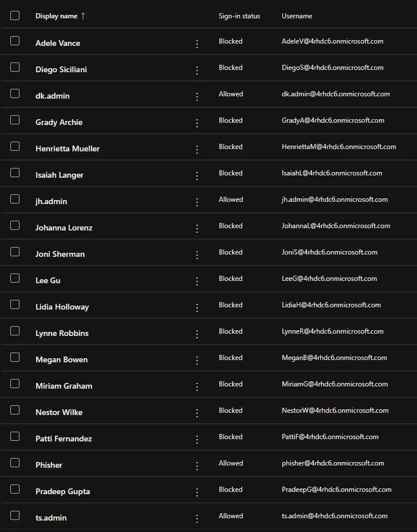Viewport: 417px width, 532px height.
Task: Check the box for Lee Gu
Action: click(x=15, y=278)
